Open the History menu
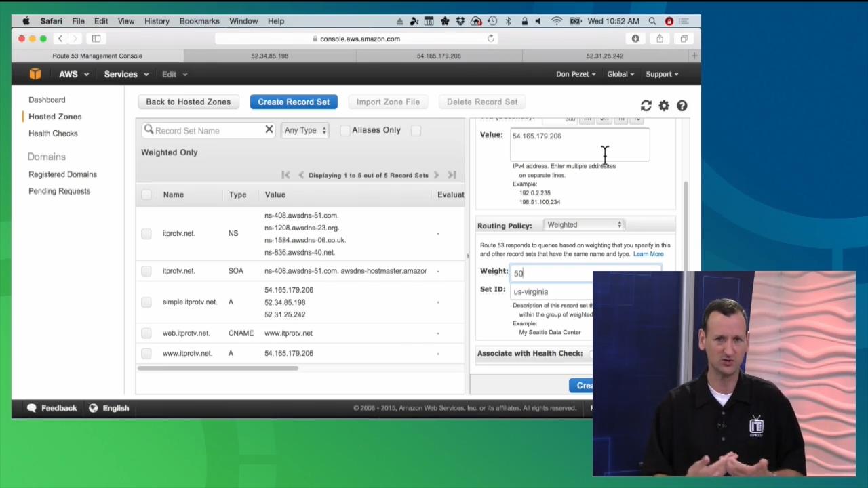Screen dimensions: 868x488 click(157, 21)
